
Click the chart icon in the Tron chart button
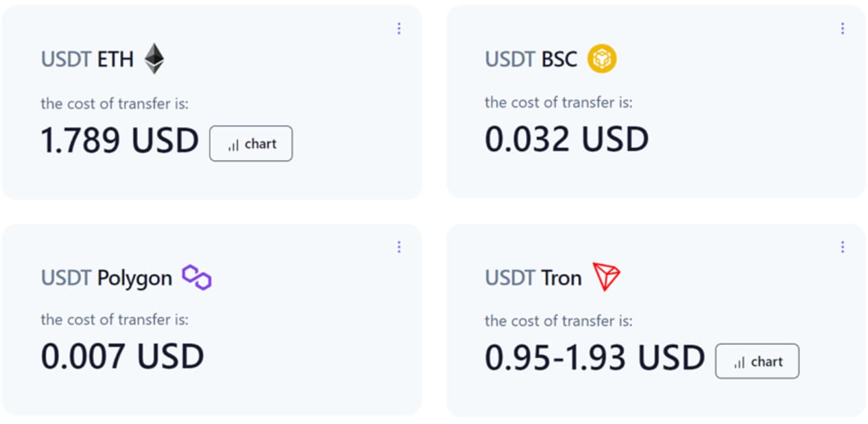738,362
